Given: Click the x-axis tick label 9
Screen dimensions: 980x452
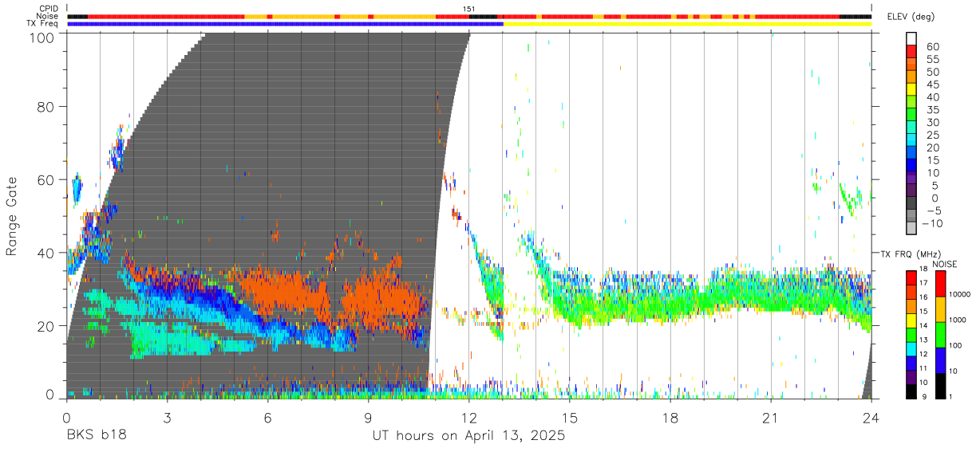Looking at the screenshot, I should (x=368, y=418).
